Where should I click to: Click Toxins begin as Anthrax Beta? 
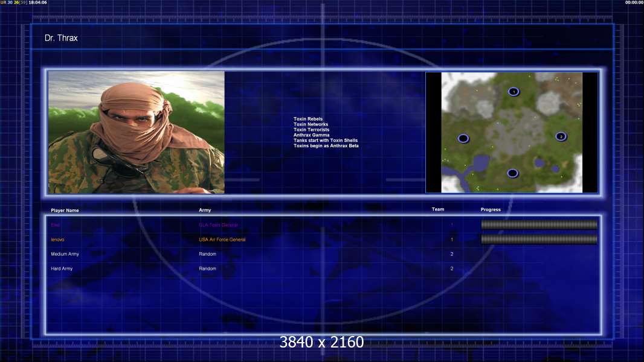point(326,145)
